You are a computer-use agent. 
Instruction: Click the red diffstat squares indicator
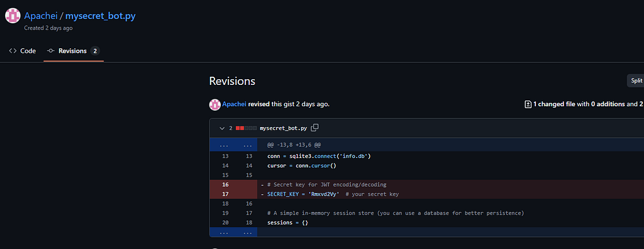coord(247,128)
